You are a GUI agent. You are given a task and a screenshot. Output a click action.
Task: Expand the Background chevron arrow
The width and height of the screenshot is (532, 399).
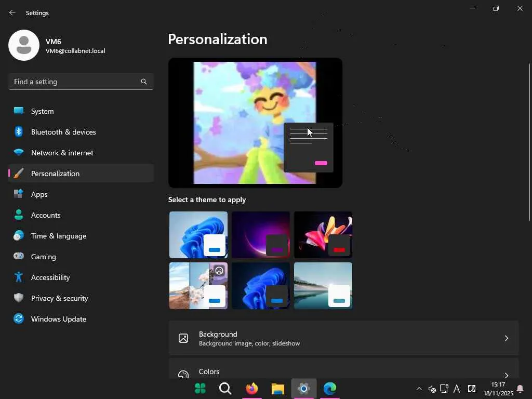[506, 338]
